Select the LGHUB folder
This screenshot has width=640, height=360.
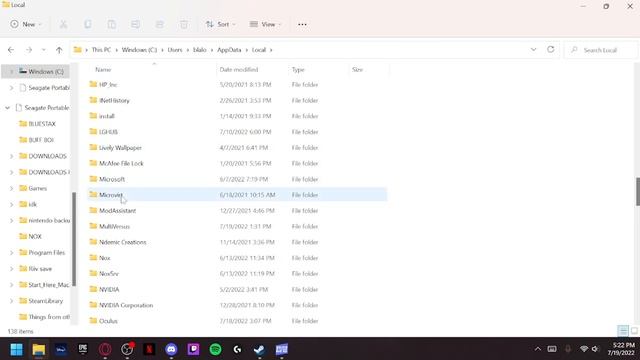click(238, 132)
